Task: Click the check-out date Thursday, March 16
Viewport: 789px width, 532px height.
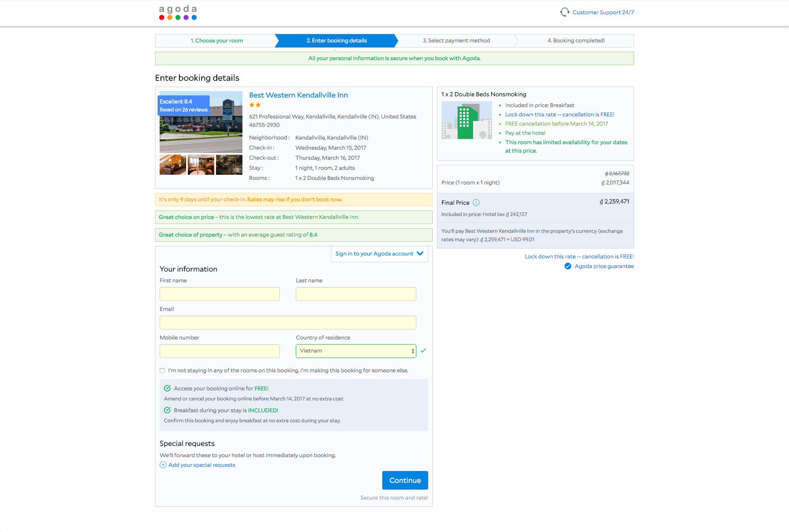Action: click(x=328, y=158)
